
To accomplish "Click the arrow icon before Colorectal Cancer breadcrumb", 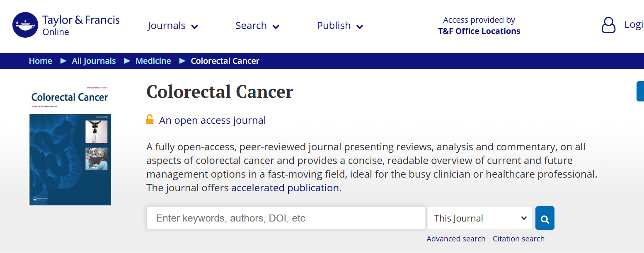I will [x=182, y=61].
